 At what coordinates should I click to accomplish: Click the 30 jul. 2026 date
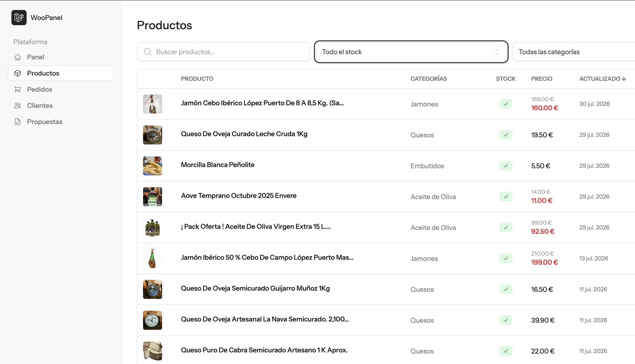pyautogui.click(x=595, y=104)
